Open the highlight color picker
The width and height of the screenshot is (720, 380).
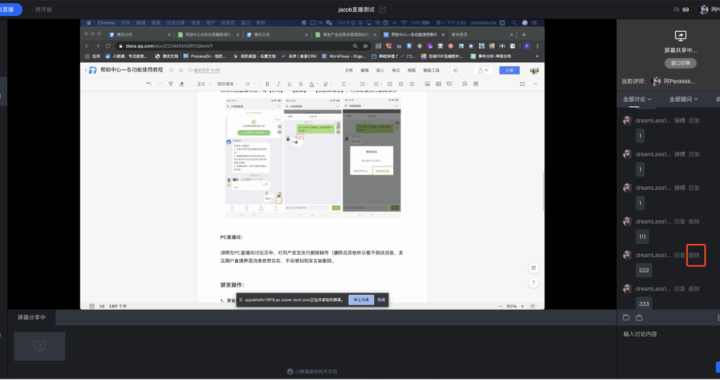tap(327, 84)
